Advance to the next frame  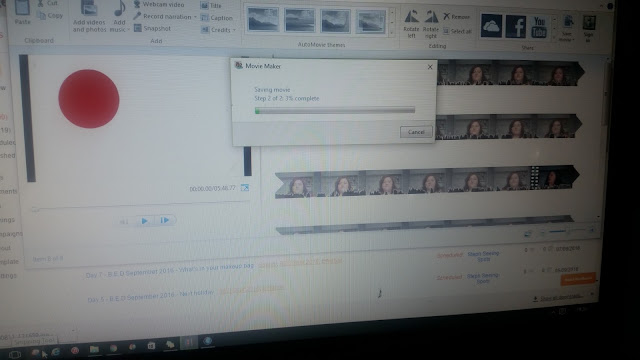pyautogui.click(x=165, y=220)
